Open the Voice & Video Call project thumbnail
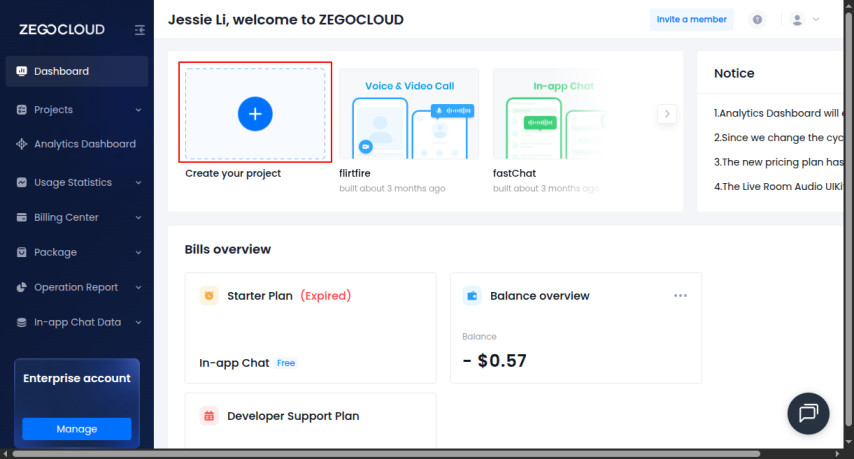The height and width of the screenshot is (459, 854). coord(409,114)
